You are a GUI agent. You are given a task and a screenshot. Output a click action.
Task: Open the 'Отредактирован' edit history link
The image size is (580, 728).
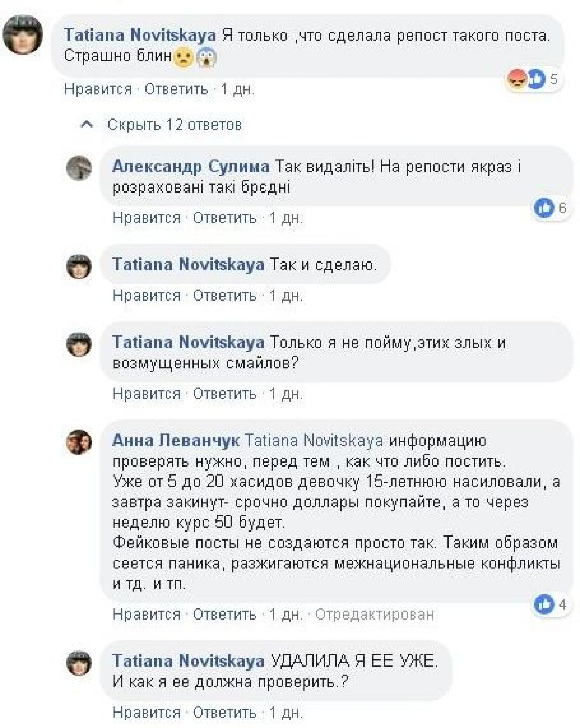(x=374, y=614)
